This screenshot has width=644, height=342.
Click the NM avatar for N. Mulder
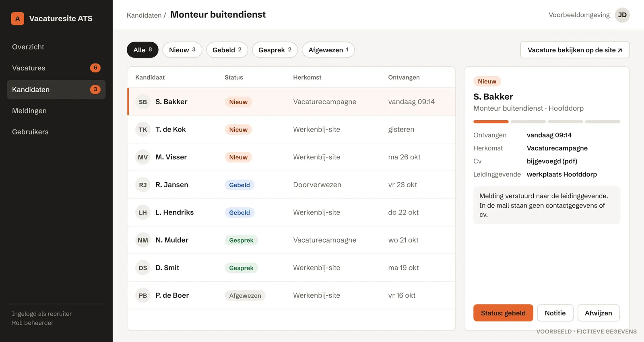tap(143, 240)
